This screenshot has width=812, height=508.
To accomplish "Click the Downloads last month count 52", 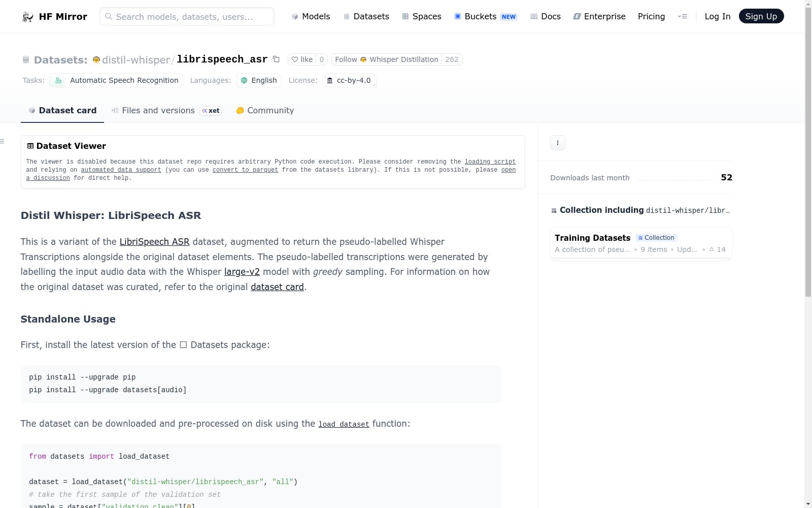I will click(x=727, y=178).
